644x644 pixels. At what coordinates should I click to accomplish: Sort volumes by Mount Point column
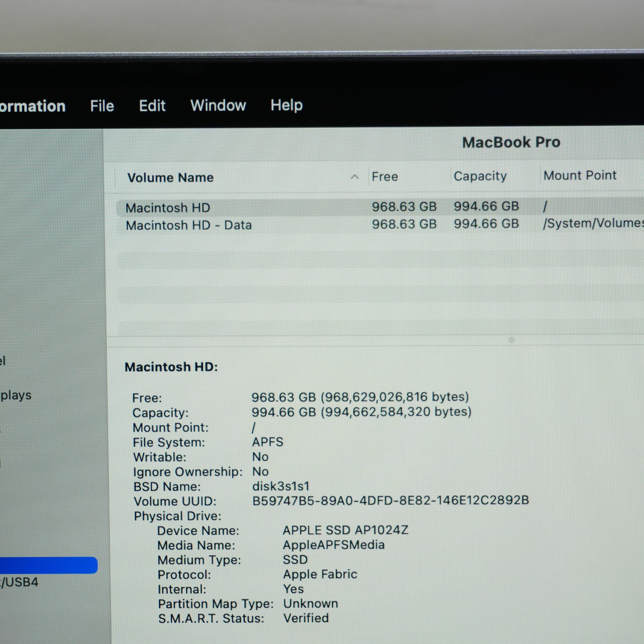point(580,175)
